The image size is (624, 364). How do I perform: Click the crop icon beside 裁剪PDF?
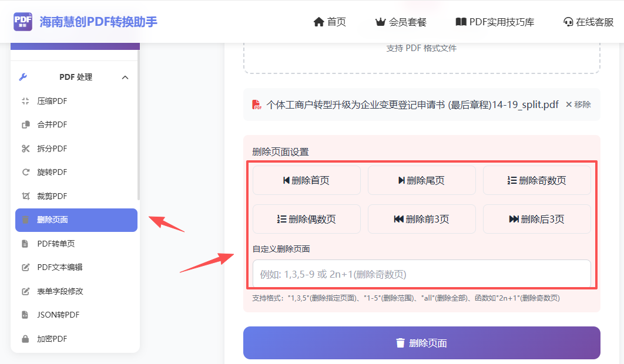click(25, 196)
